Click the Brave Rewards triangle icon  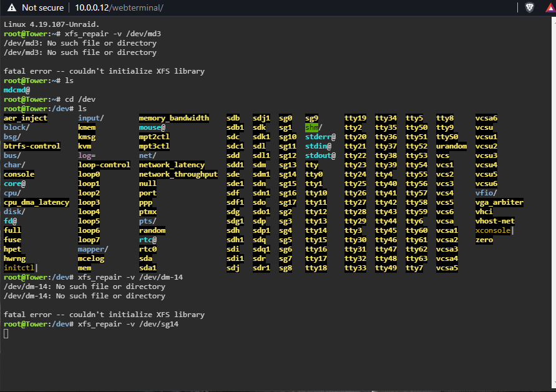pos(550,7)
